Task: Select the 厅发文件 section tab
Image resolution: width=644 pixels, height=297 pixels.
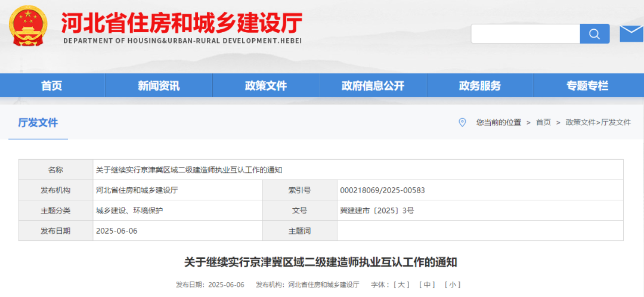Action: tap(38, 122)
